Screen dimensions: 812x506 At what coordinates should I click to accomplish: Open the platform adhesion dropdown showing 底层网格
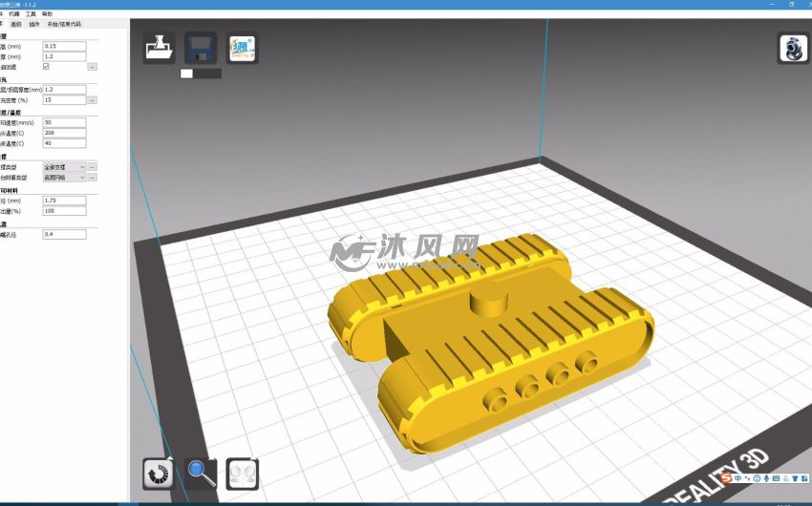[64, 178]
